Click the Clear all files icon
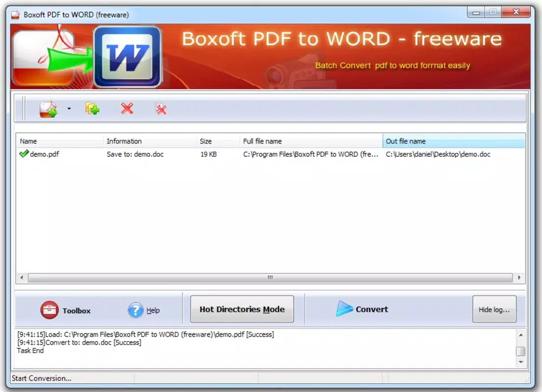 click(160, 109)
